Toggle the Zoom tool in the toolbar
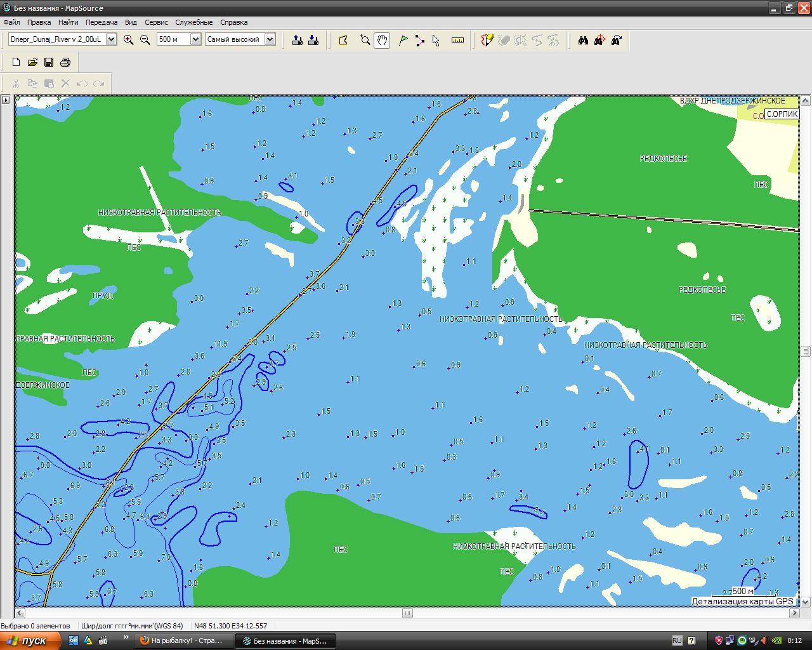Image resolution: width=812 pixels, height=650 pixels. point(365,40)
